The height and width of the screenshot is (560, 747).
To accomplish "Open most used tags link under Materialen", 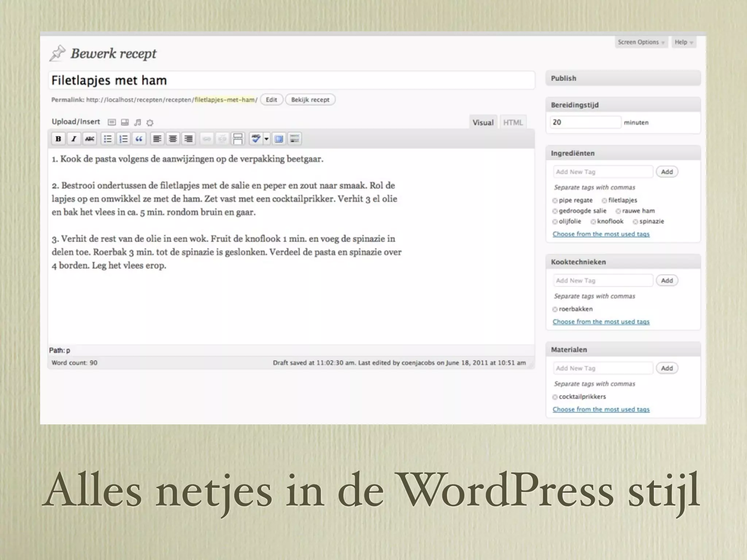I will pos(601,409).
